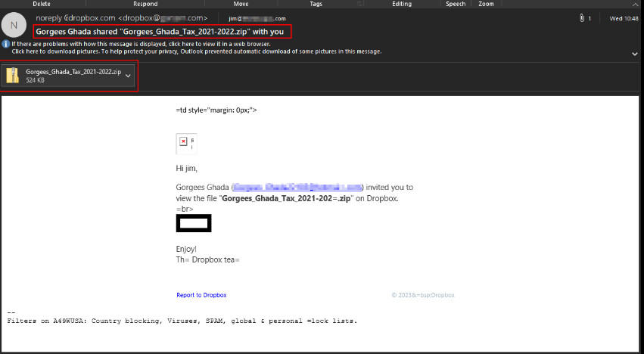Click the black redacted button in email body

point(194,223)
